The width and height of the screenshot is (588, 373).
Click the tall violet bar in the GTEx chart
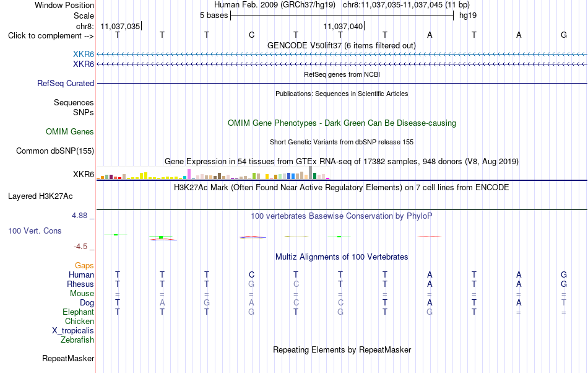(189, 174)
